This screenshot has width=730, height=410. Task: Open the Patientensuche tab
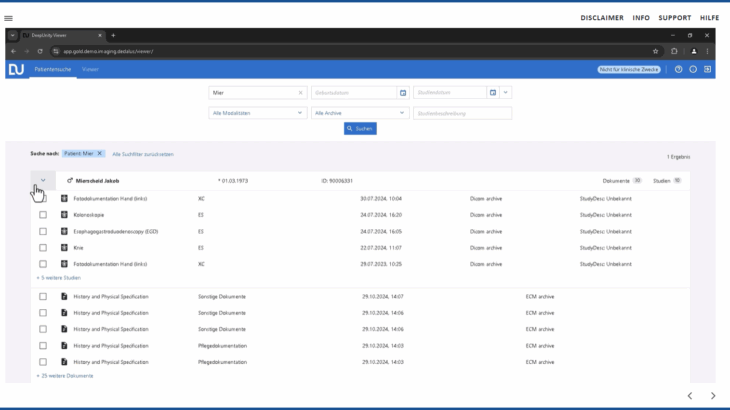[53, 69]
